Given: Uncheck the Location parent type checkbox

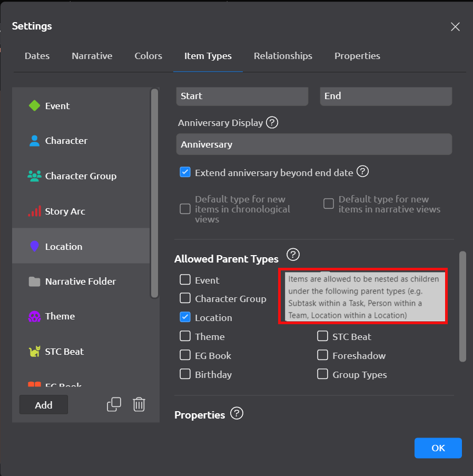Looking at the screenshot, I should coord(185,317).
